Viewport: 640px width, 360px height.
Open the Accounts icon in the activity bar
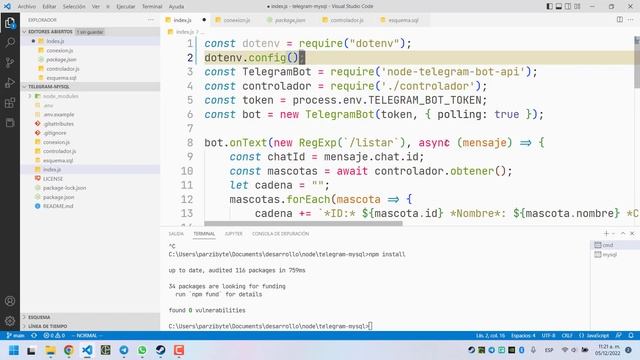tap(10, 301)
